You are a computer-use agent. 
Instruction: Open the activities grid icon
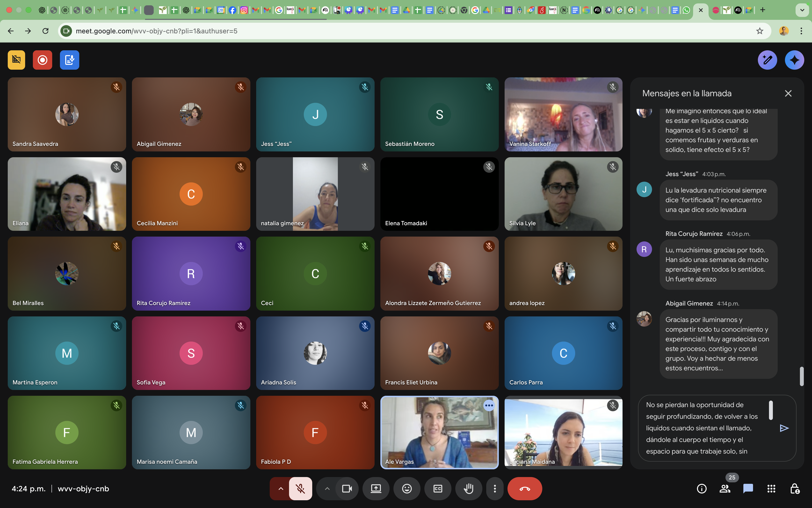click(x=771, y=488)
